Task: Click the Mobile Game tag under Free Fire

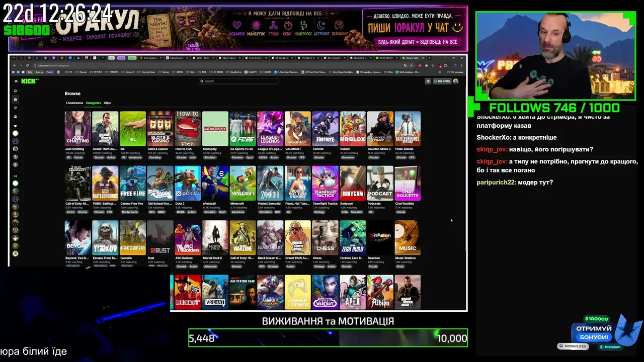Action: (129, 212)
